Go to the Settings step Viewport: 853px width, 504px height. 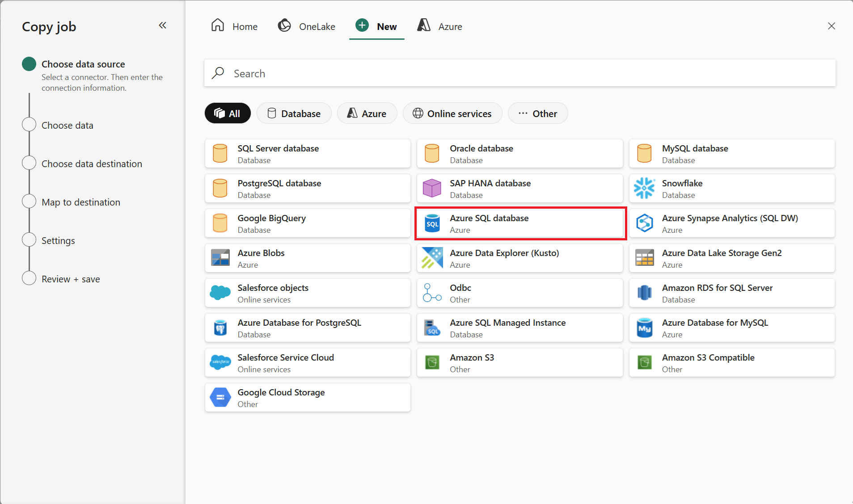58,241
